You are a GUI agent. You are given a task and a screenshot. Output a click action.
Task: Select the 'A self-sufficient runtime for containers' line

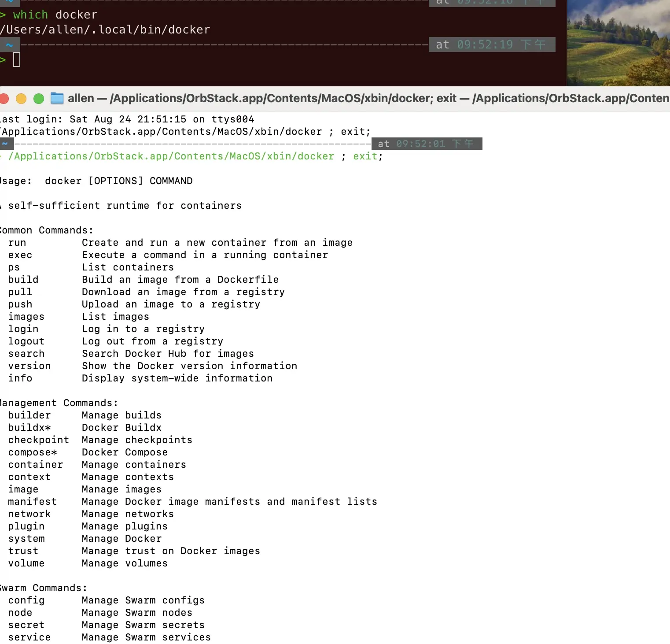pyautogui.click(x=121, y=206)
